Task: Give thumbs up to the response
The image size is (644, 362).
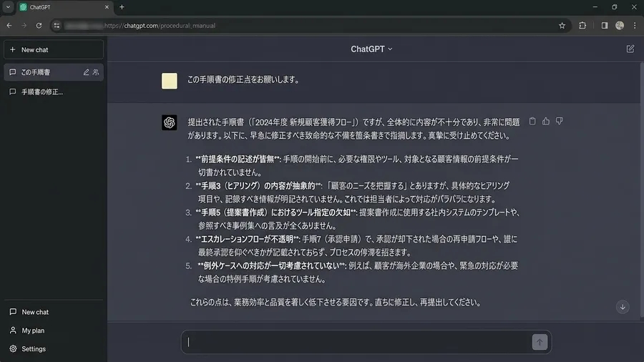Action: [546, 121]
